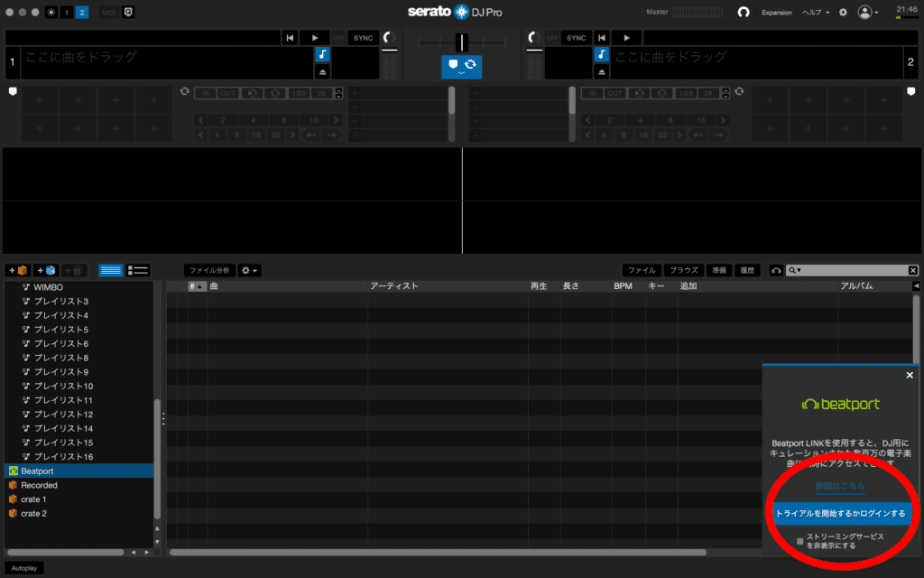The height and width of the screenshot is (578, 924).
Task: Clear the library search with X button
Action: coord(913,270)
